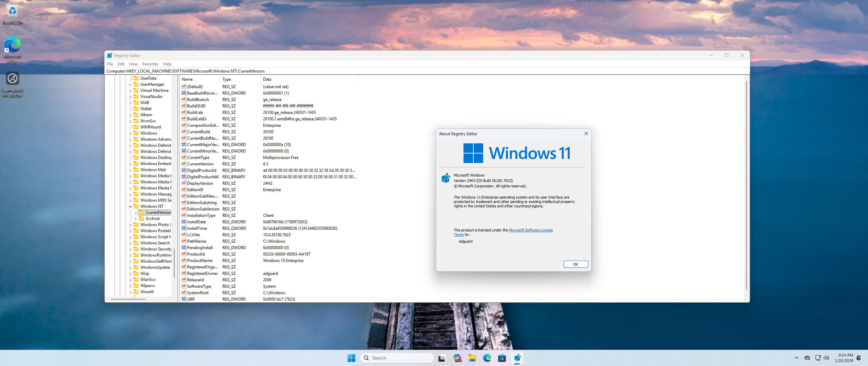Click the Registry Editor taskbar icon
This screenshot has width=868, height=366.
pyautogui.click(x=517, y=358)
